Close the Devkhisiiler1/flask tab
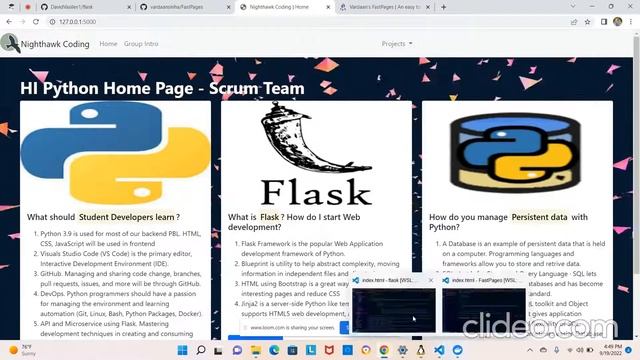This screenshot has height=360, width=640. point(129,7)
